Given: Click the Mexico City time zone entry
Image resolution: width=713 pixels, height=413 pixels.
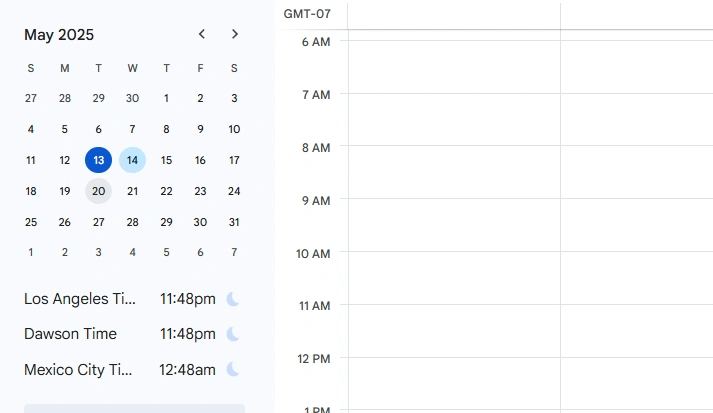Looking at the screenshot, I should tap(78, 370).
